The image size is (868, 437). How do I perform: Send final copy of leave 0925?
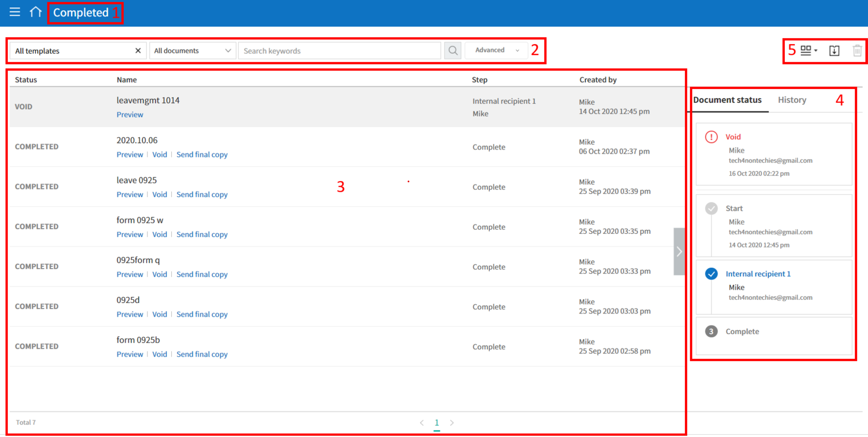click(202, 195)
